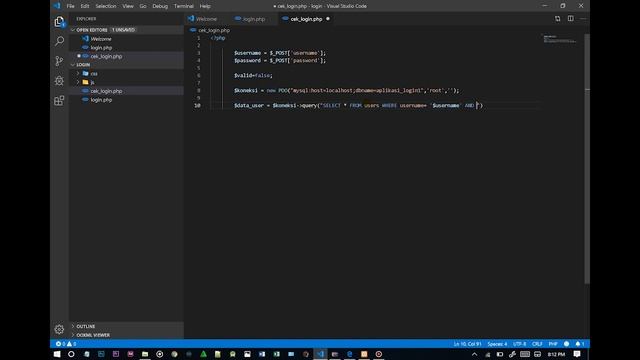
Task: Open the Action Center icon in taskbar
Action: (x=577, y=354)
